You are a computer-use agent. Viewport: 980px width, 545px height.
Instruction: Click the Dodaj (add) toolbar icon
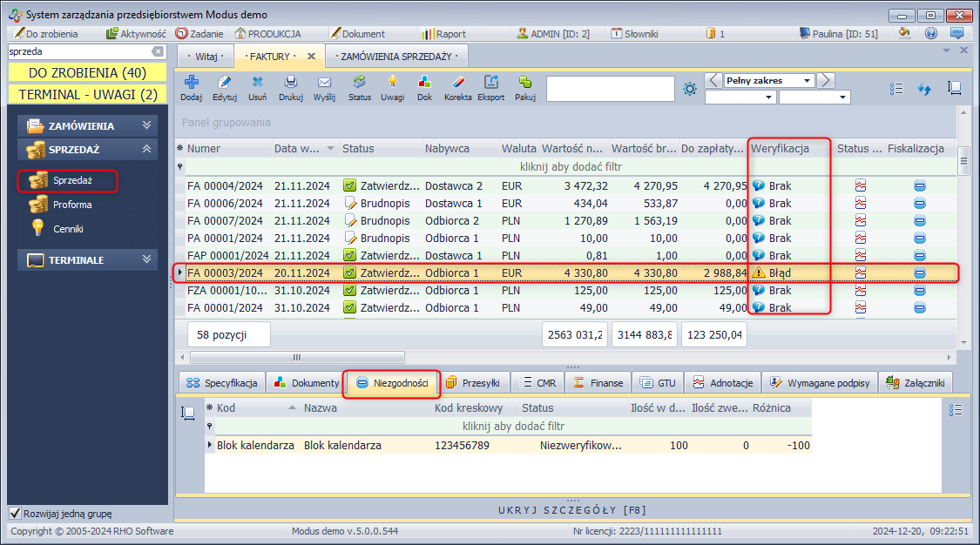pyautogui.click(x=191, y=83)
